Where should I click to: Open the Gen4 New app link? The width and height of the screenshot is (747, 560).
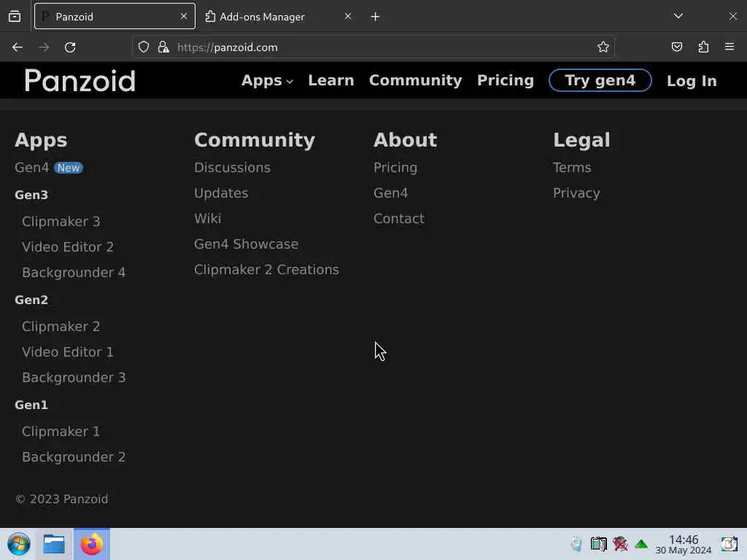(x=49, y=168)
